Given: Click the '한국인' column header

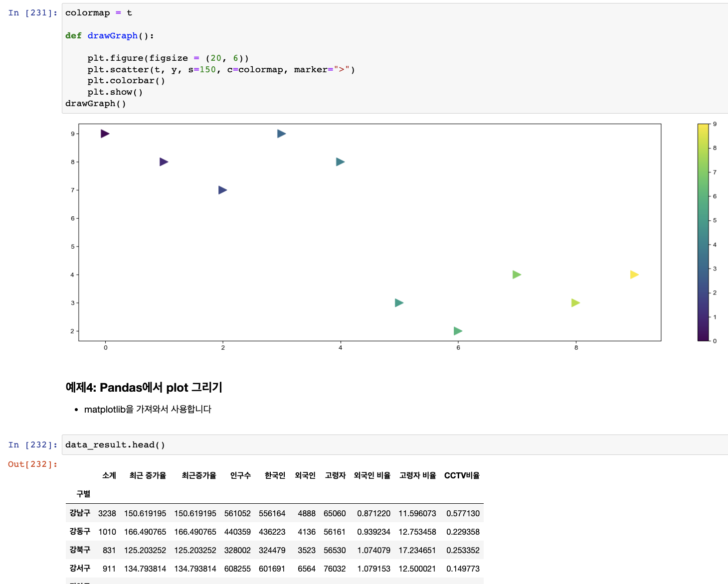Looking at the screenshot, I should click(x=275, y=475).
